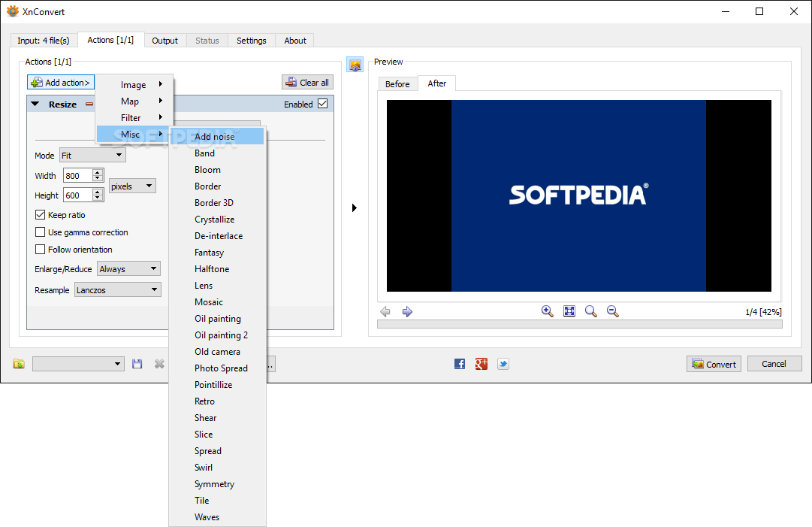The width and height of the screenshot is (812, 527).
Task: Click the Add action button icon
Action: click(37, 83)
